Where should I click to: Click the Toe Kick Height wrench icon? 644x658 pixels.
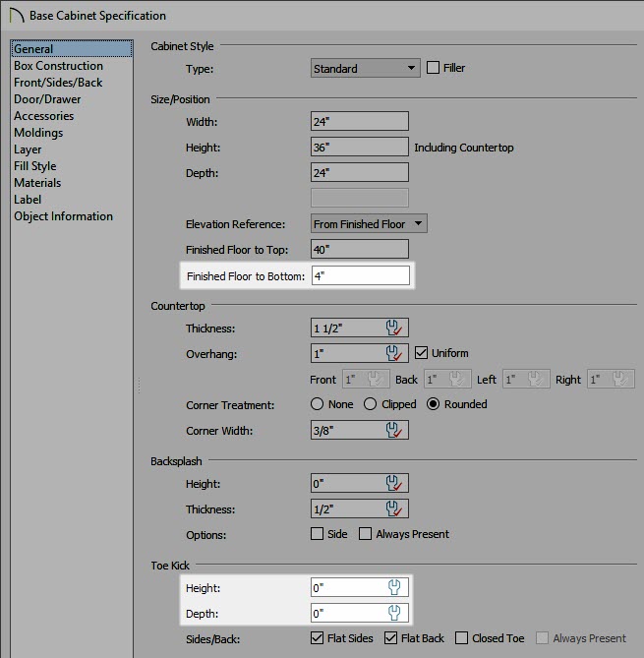394,587
